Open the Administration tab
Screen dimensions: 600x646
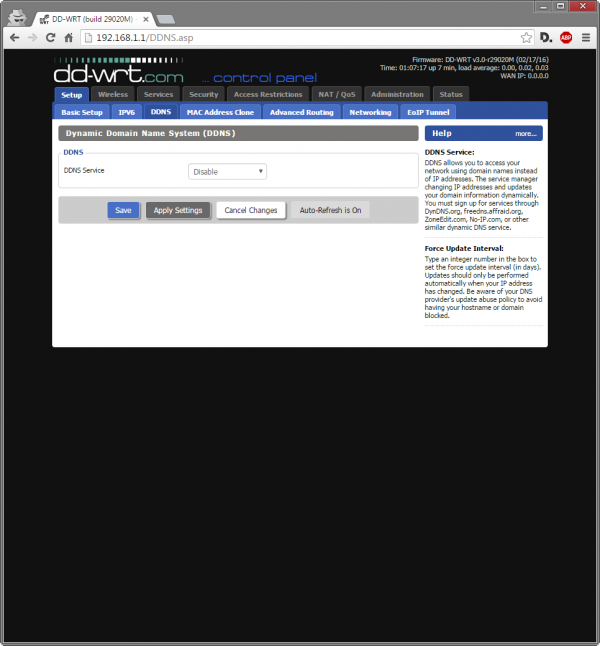(x=397, y=94)
